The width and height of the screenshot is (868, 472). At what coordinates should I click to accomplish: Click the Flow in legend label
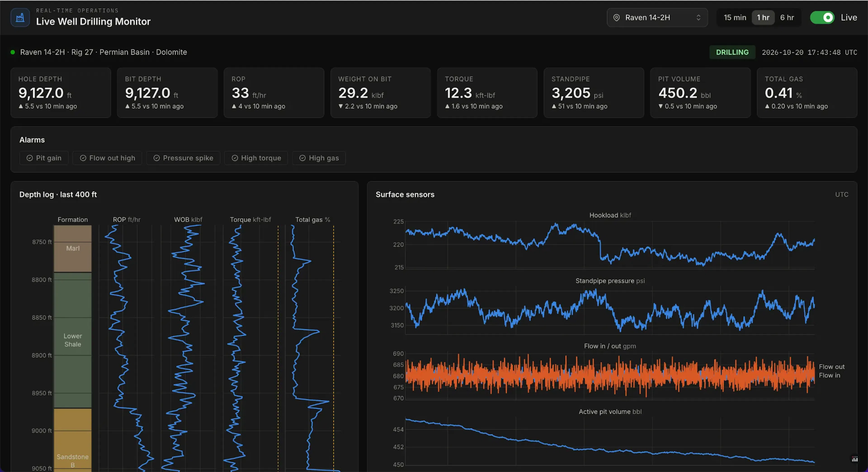tap(829, 375)
